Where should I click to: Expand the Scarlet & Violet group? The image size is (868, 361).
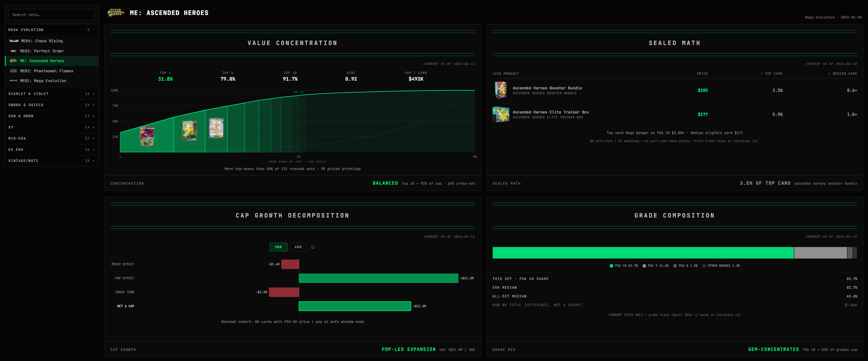click(x=52, y=94)
